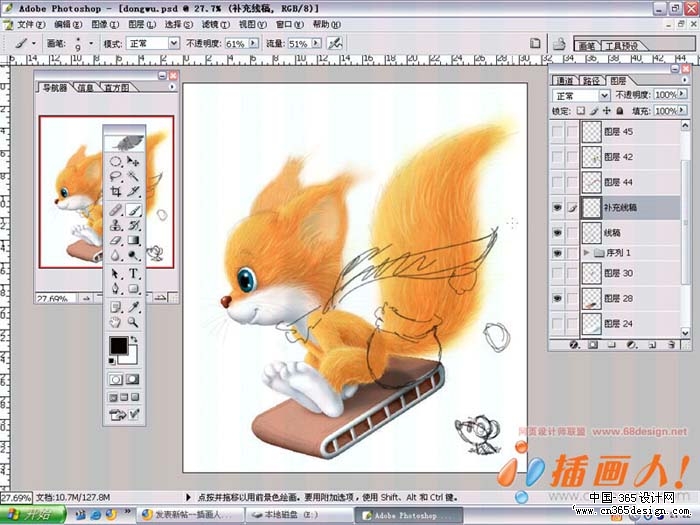Open brush mode 正常 dropdown
This screenshot has width=700, height=525.
point(174,43)
